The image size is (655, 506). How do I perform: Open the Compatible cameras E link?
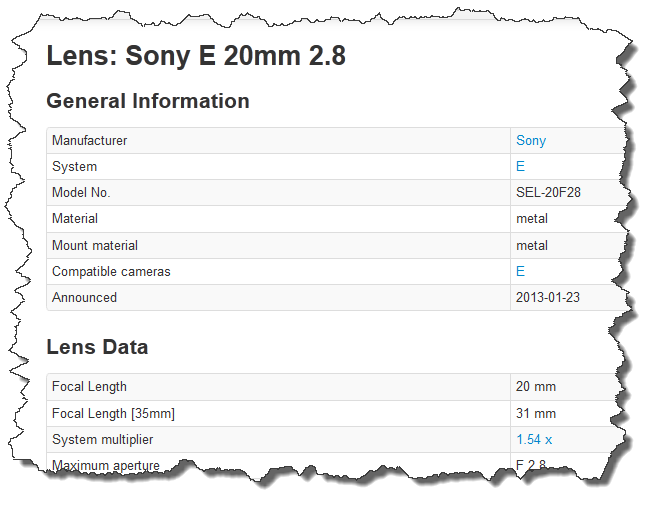pyautogui.click(x=520, y=271)
